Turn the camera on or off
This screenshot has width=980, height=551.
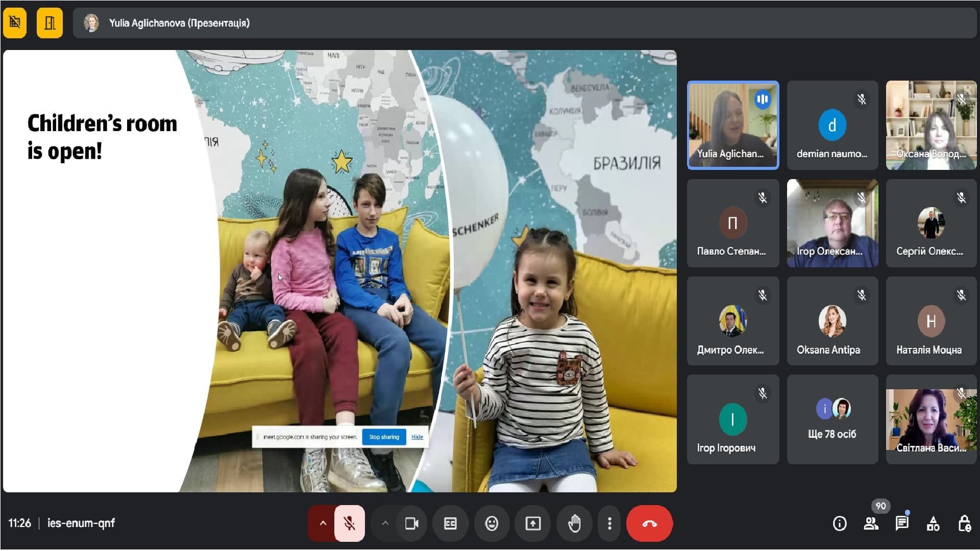click(411, 523)
